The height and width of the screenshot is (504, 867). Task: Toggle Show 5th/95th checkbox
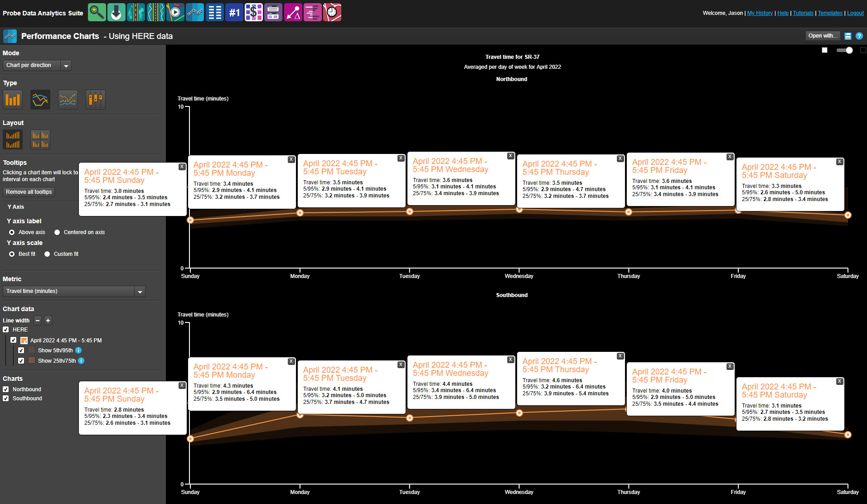click(x=21, y=350)
